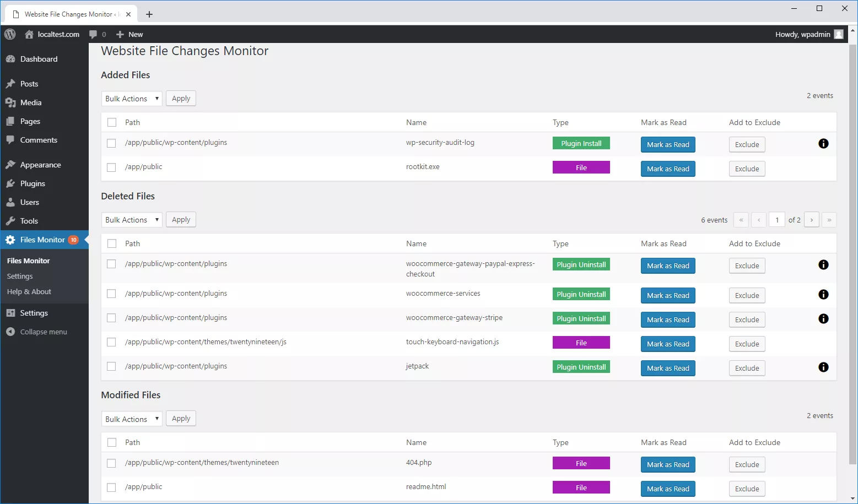Check the readme.html row

click(111, 487)
